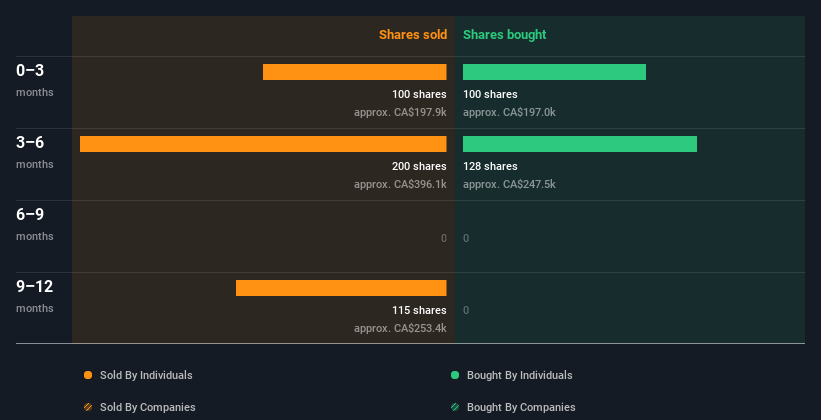The height and width of the screenshot is (420, 821).
Task: Click the orange Sold By Individuals legend dot
Action: pyautogui.click(x=88, y=375)
